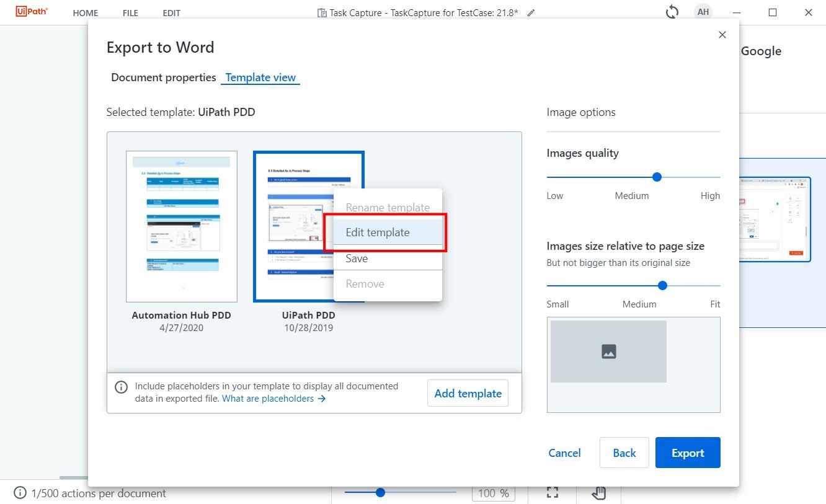Select the Automation Hub PDD template thumbnail
The width and height of the screenshot is (826, 504).
click(181, 226)
